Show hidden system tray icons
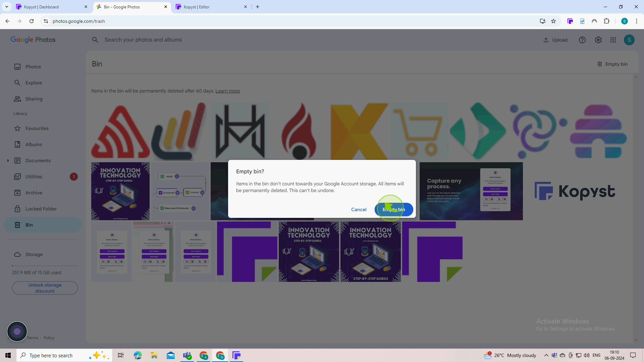 [546, 355]
